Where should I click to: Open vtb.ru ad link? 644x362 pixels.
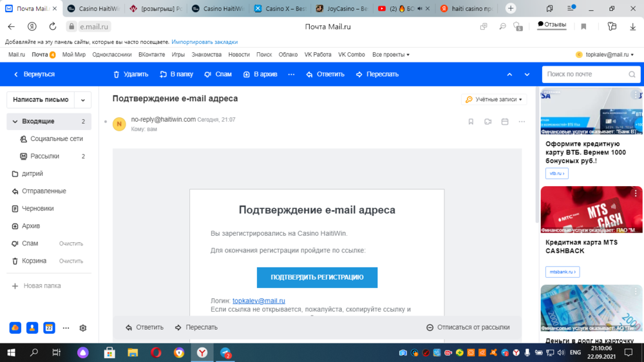pyautogui.click(x=557, y=173)
